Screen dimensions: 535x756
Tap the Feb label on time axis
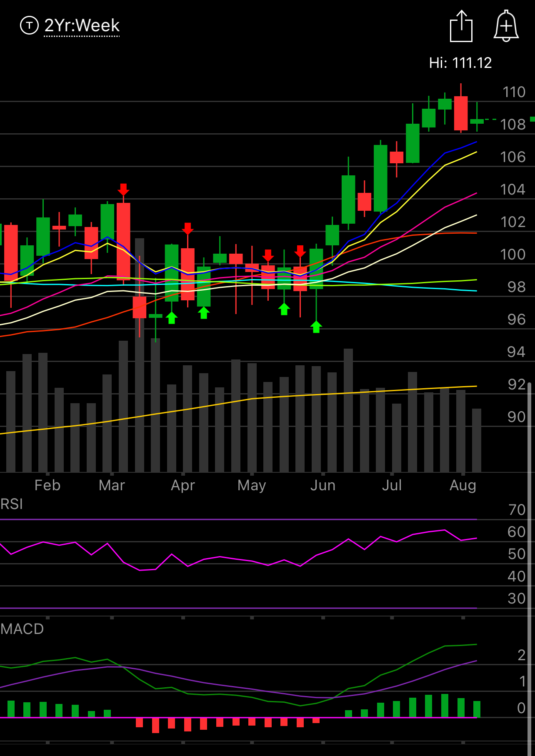point(47,485)
